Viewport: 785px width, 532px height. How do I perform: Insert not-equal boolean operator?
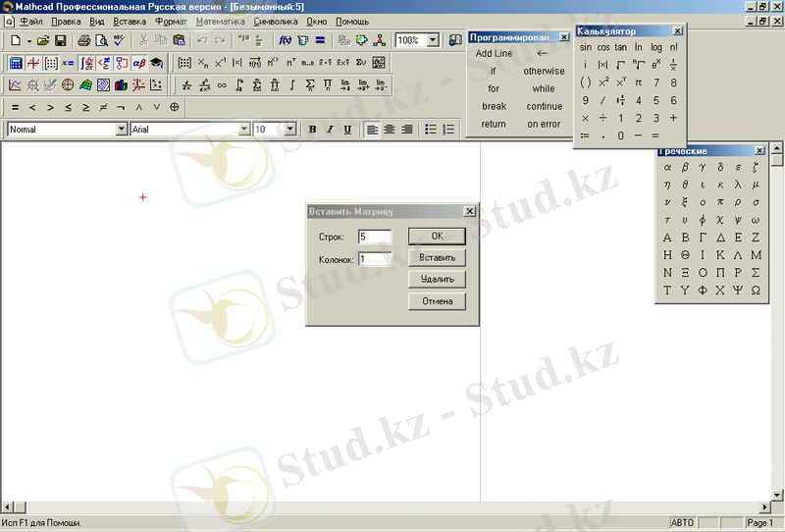(103, 107)
